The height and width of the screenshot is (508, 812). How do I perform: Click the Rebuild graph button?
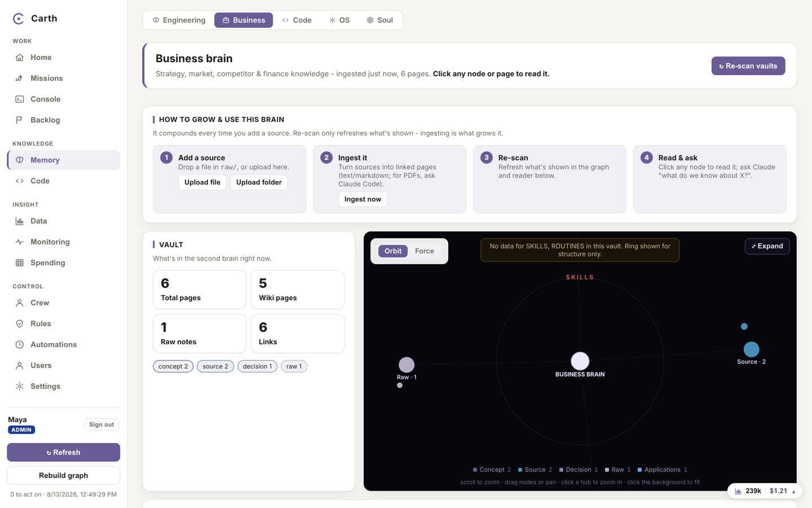pyautogui.click(x=63, y=475)
